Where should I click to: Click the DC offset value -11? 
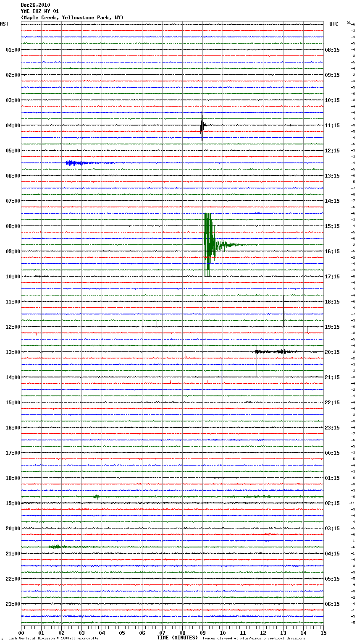point(352,503)
